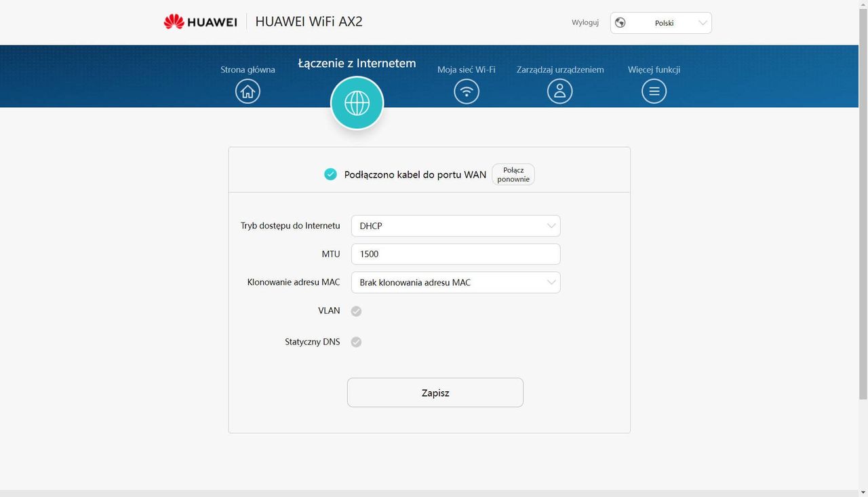
Task: Click the teal checkmark WAN status icon
Action: pyautogui.click(x=330, y=174)
